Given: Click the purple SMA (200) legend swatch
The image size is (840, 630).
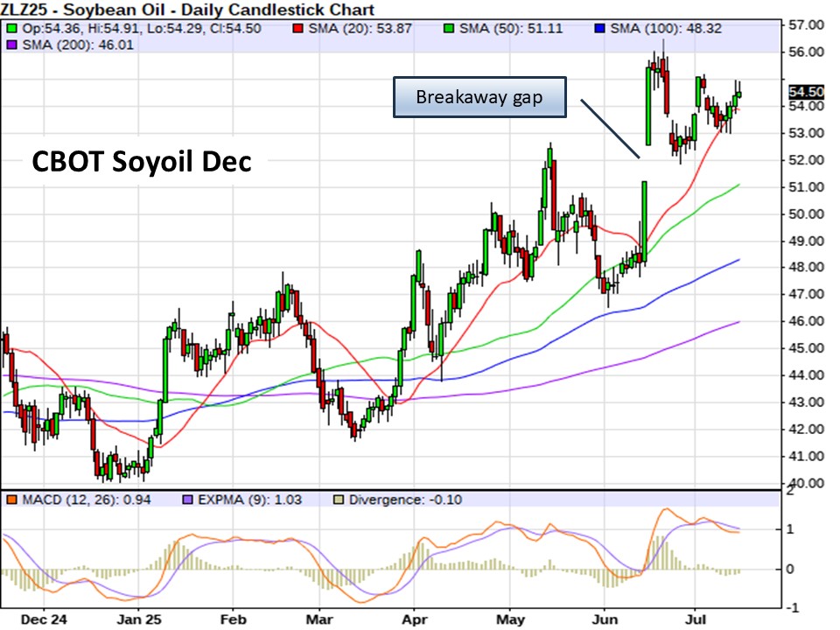Looking at the screenshot, I should [x=10, y=44].
